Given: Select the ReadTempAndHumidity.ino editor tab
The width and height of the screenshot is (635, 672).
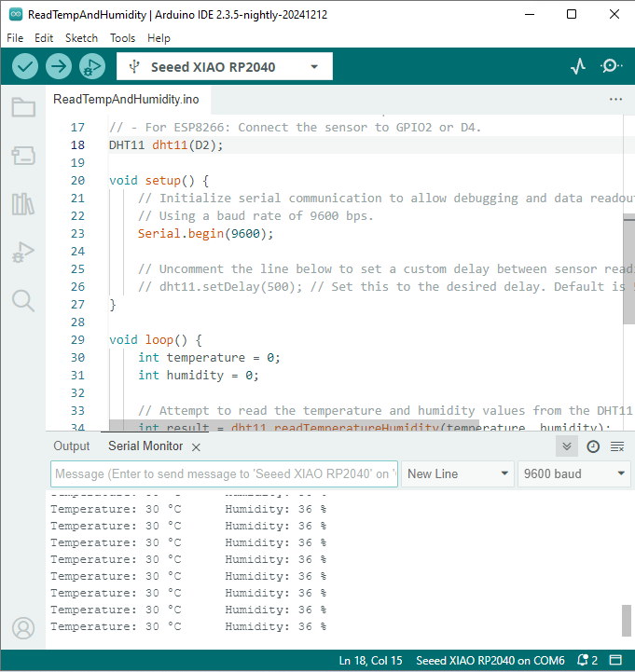Looking at the screenshot, I should coord(126,100).
